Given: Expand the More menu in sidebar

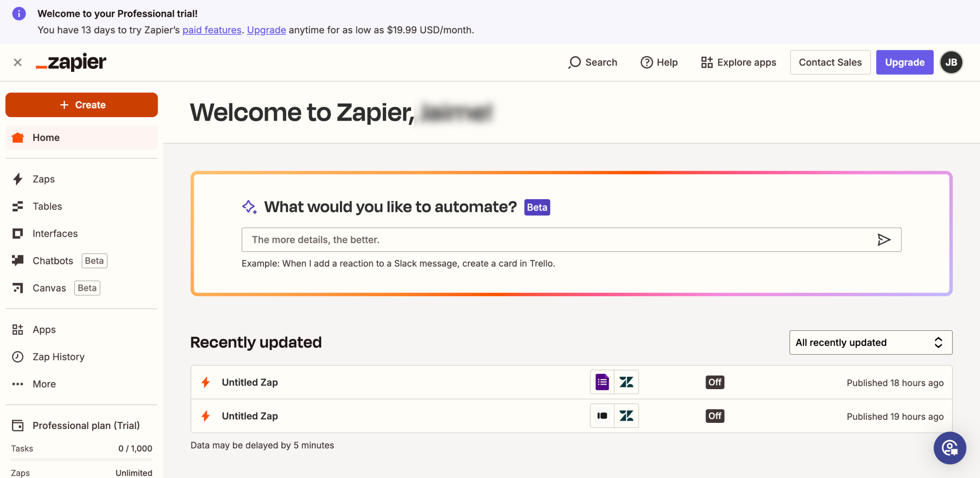Looking at the screenshot, I should (x=44, y=384).
